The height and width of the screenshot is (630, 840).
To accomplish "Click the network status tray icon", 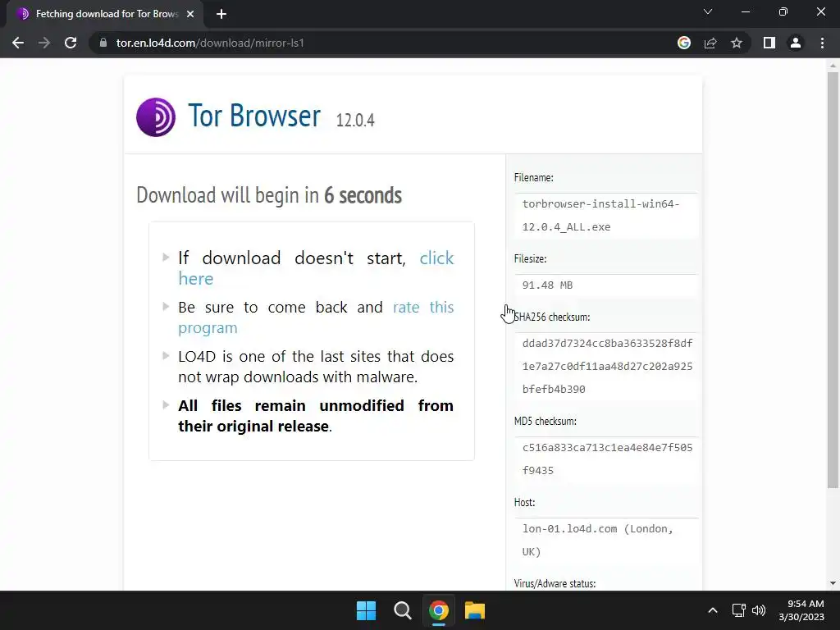I will tap(739, 610).
